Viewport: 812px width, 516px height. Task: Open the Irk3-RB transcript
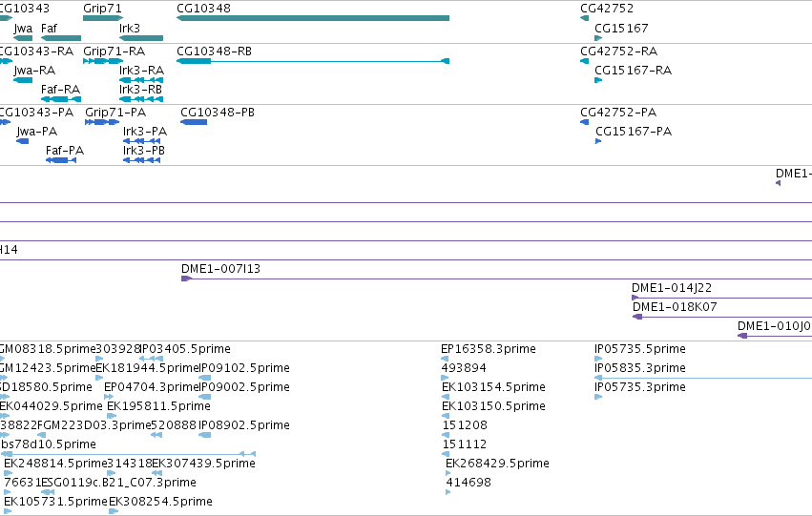point(141,90)
